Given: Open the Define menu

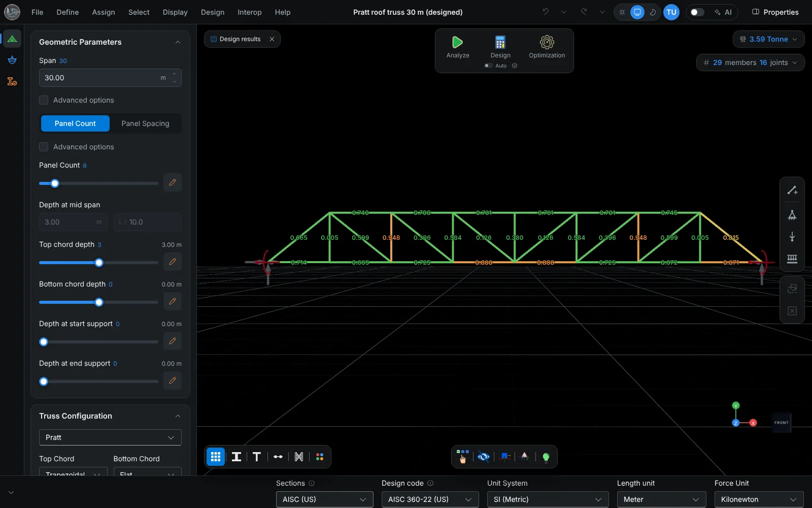Looking at the screenshot, I should coord(67,12).
